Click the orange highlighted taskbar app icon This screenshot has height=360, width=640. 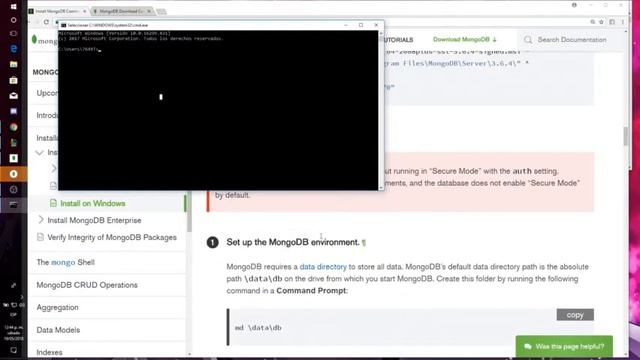13,174
